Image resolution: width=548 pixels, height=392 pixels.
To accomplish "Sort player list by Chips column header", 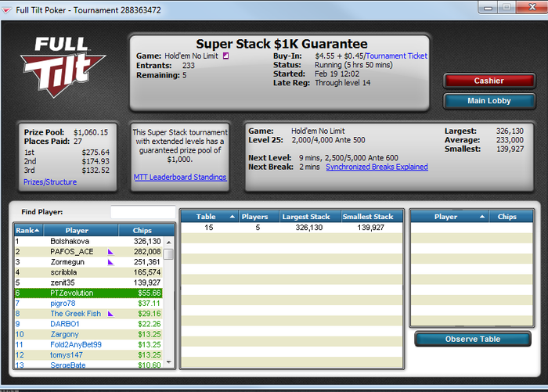I will (146, 231).
